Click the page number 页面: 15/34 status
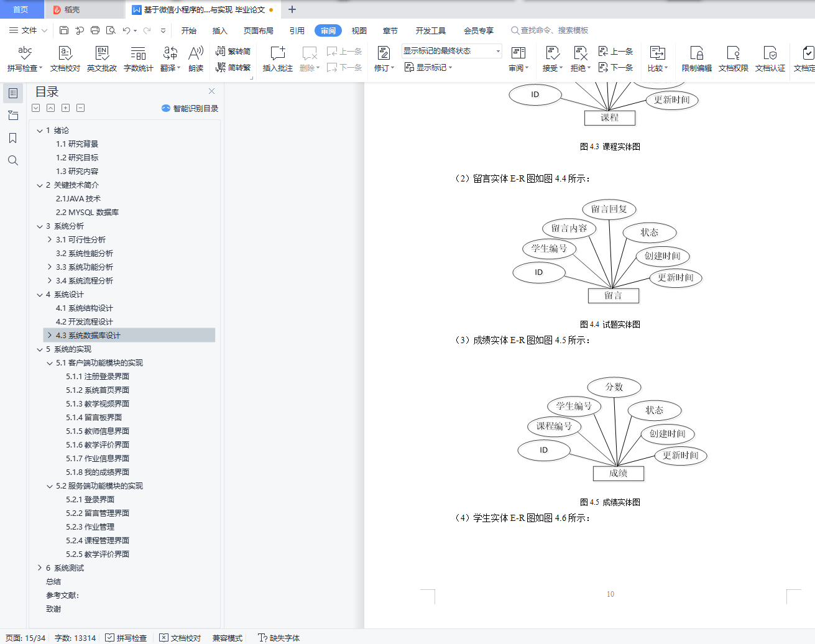The image size is (815, 644). tap(25, 638)
